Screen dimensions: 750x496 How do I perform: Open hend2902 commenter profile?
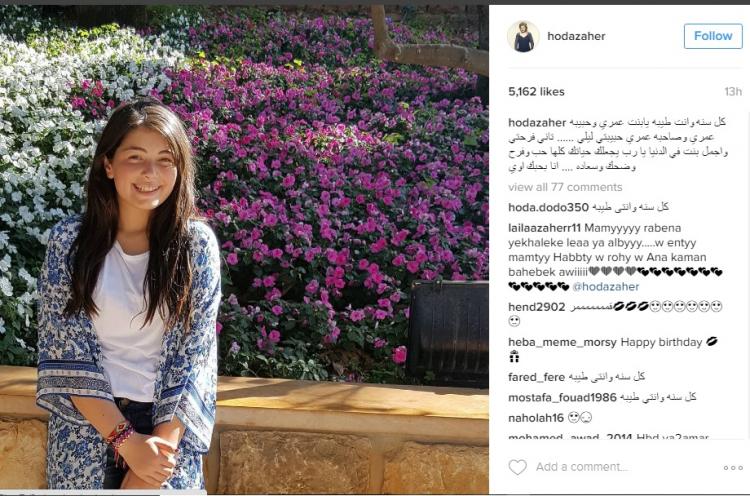537,307
